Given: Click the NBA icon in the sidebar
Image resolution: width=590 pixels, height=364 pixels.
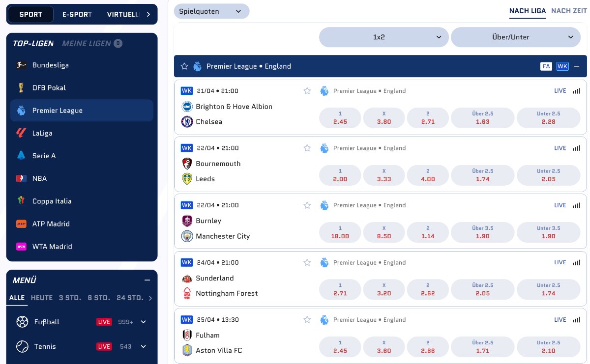Looking at the screenshot, I should pyautogui.click(x=22, y=178).
